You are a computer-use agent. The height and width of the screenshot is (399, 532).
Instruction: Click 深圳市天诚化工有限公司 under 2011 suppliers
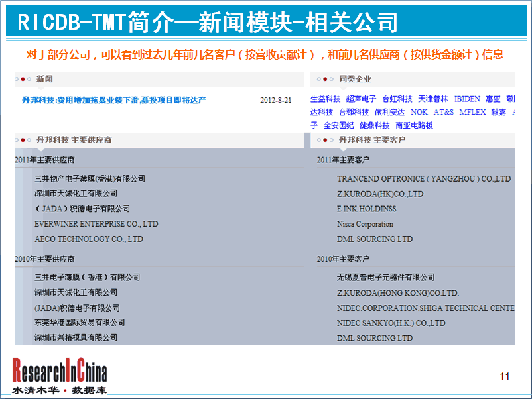click(76, 194)
